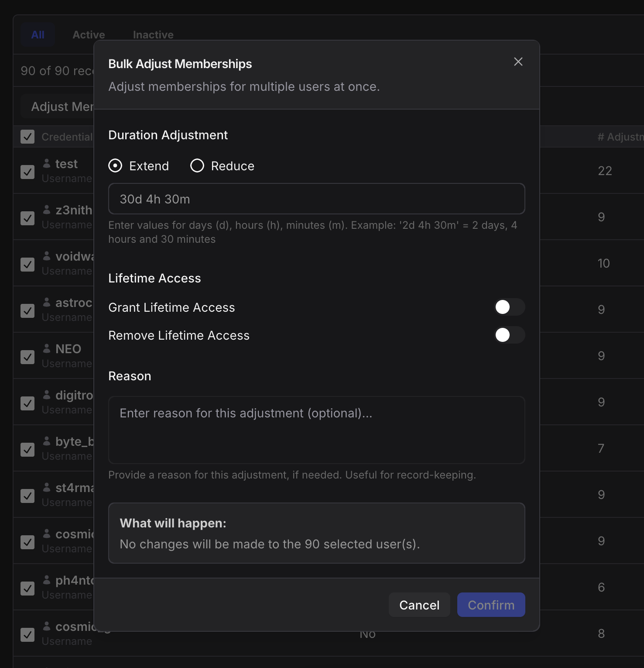Screen dimensions: 644x668
Task: Click Cancel to dismiss the dialog
Action: click(x=419, y=605)
